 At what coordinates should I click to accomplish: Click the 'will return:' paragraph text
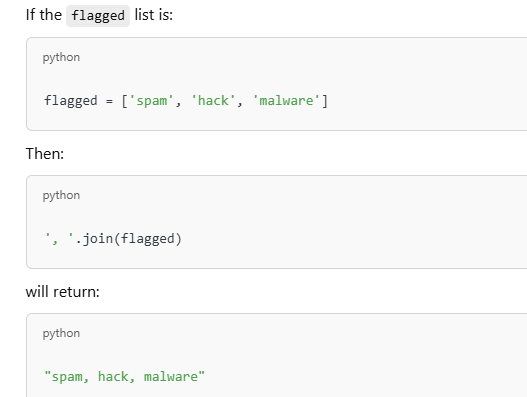pos(63,291)
